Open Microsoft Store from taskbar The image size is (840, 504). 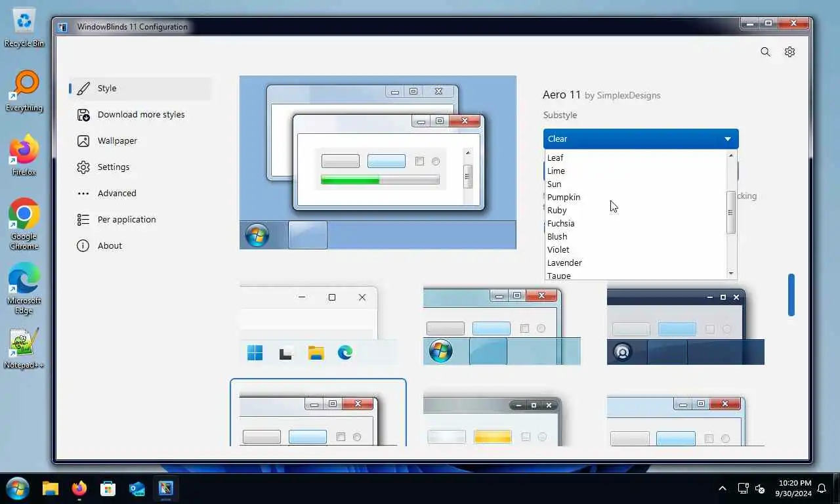108,488
